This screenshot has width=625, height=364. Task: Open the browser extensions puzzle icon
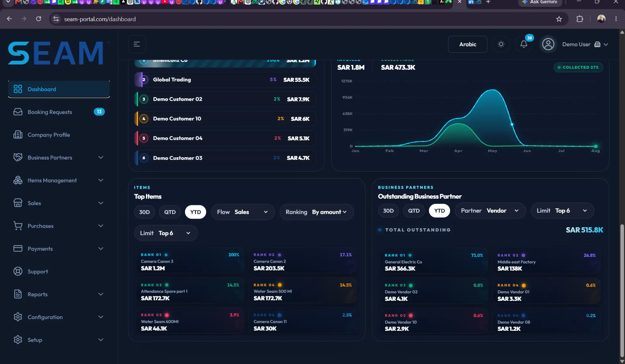580,19
